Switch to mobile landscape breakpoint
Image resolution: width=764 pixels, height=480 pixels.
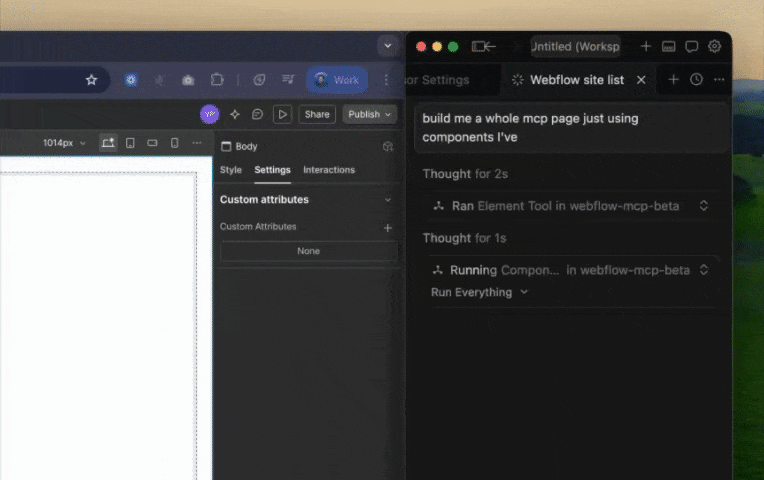coord(153,143)
